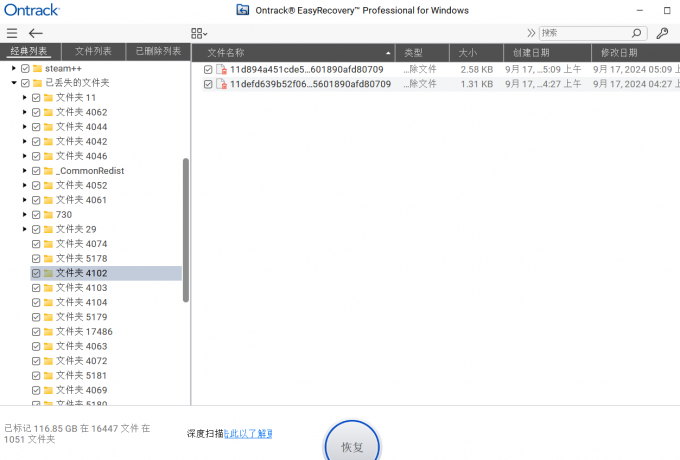Click folder icon of 730
This screenshot has height=460, width=680.
coord(49,215)
